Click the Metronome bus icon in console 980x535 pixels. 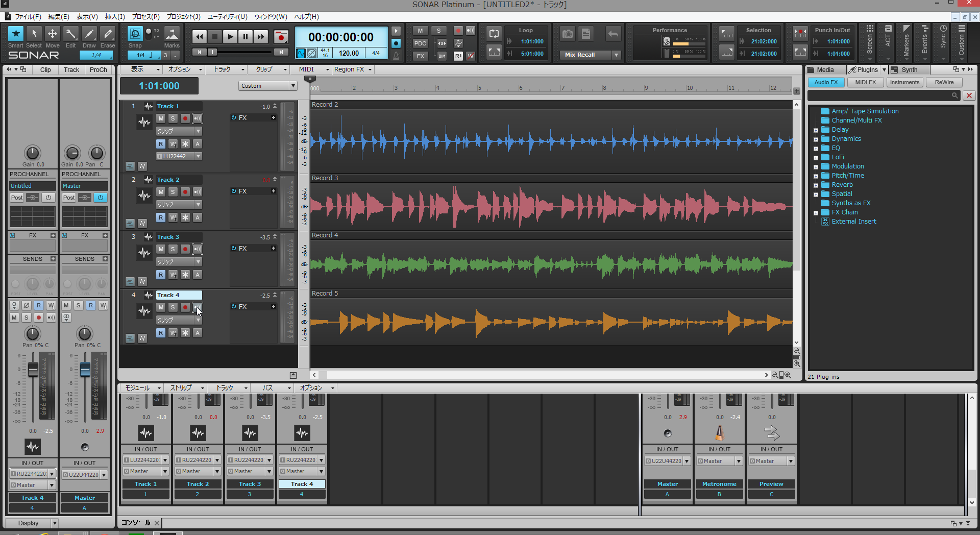pos(719,433)
